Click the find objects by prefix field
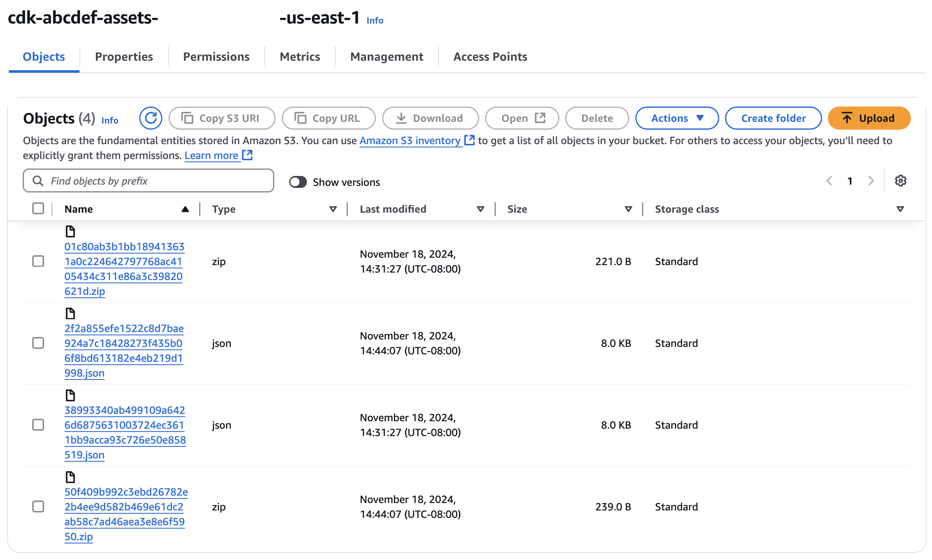The height and width of the screenshot is (560, 932). [148, 180]
